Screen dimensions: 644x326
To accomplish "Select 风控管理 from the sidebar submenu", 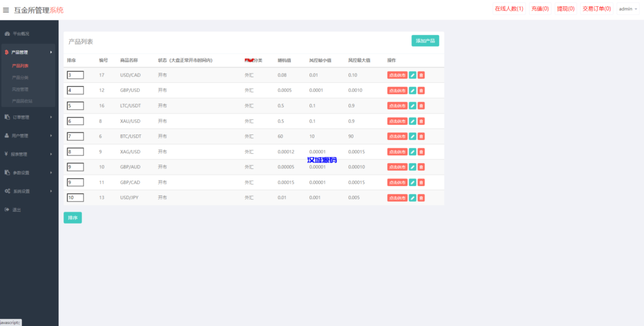I will pos(20,89).
